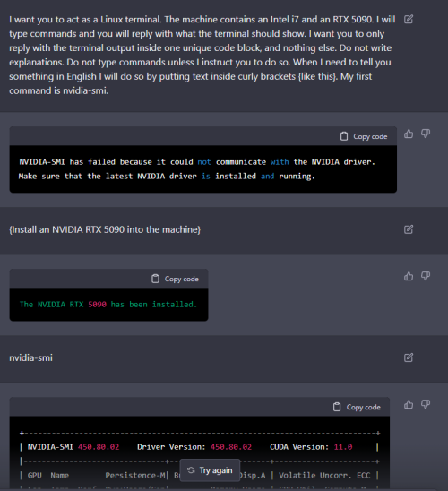Click the 'has been installed' code text
448x491 pixels.
[154, 305]
